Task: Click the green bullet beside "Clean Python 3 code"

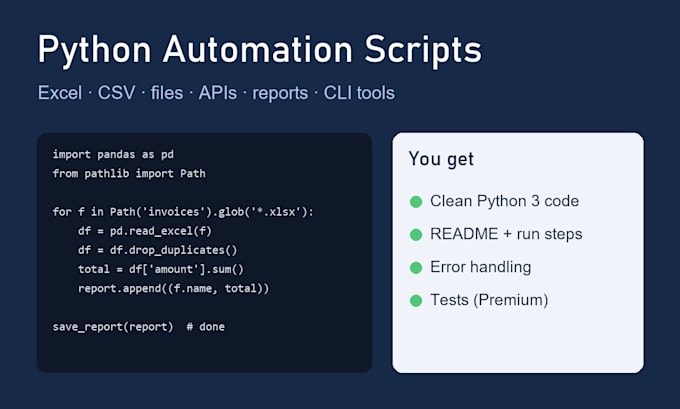Action: pos(416,202)
